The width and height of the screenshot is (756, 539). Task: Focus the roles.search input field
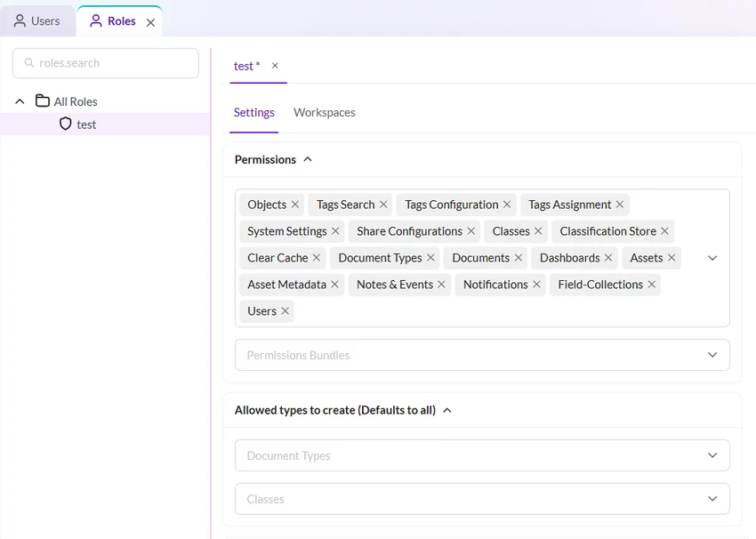tap(106, 63)
